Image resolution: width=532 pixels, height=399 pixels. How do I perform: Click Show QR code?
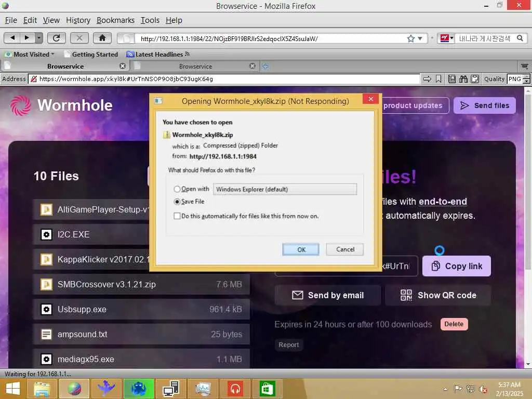(x=438, y=295)
